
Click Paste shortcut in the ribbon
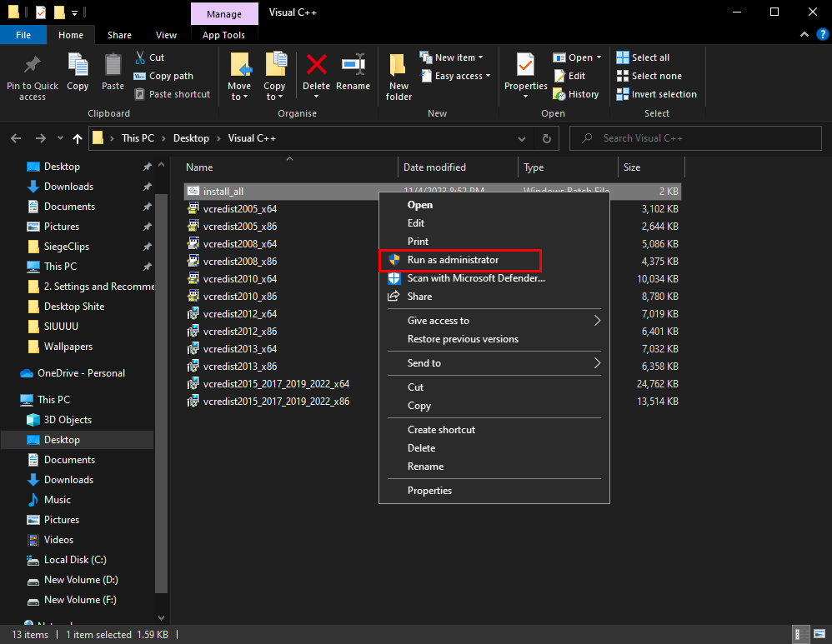[172, 94]
